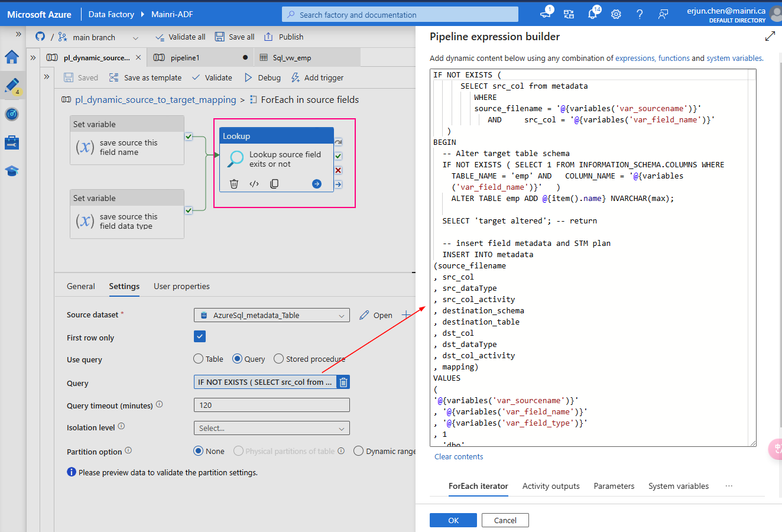Click the Validate all icon in the toolbar
The width and height of the screenshot is (782, 532).
pos(160,36)
